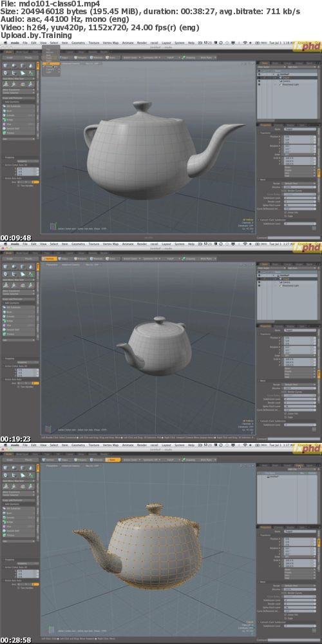Viewport: 322px width, 644px height.
Task: Toggle Snapping in the 00:09:48 frame toolbar
Action: (x=189, y=57)
